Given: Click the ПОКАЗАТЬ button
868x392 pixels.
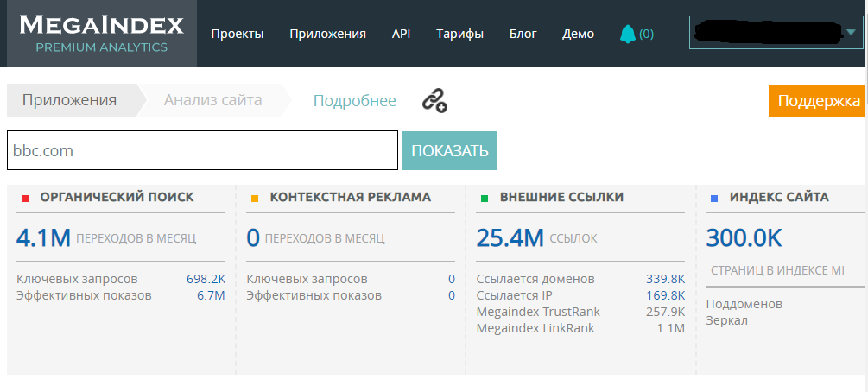Looking at the screenshot, I should coord(449,150).
